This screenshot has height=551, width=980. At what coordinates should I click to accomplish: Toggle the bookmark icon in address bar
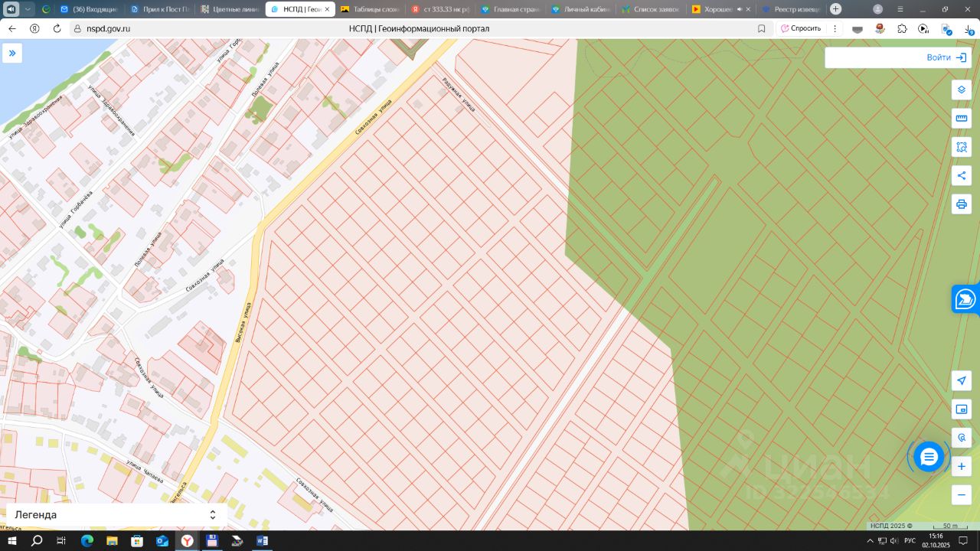pos(761,28)
